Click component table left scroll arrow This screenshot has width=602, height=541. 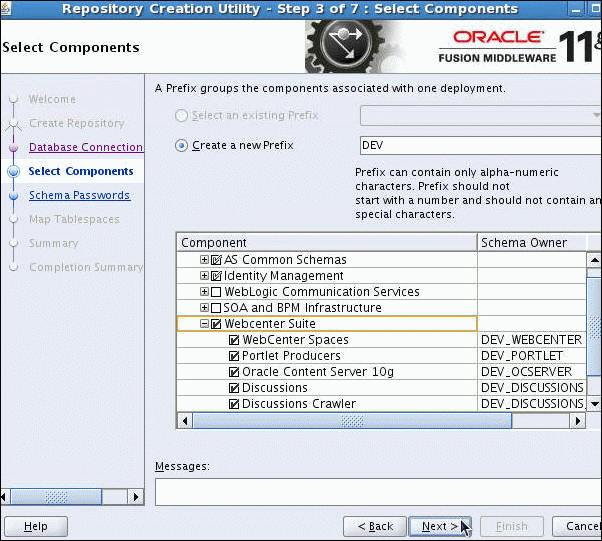(185, 421)
